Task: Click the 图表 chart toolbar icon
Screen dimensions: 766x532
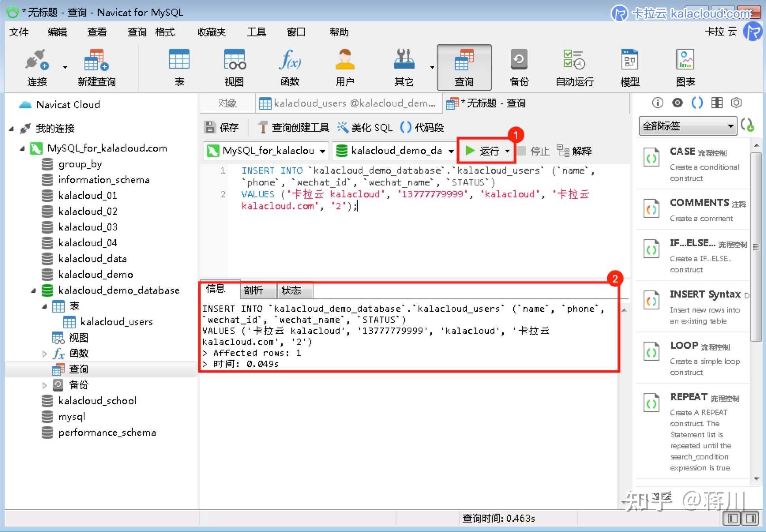Action: 685,60
